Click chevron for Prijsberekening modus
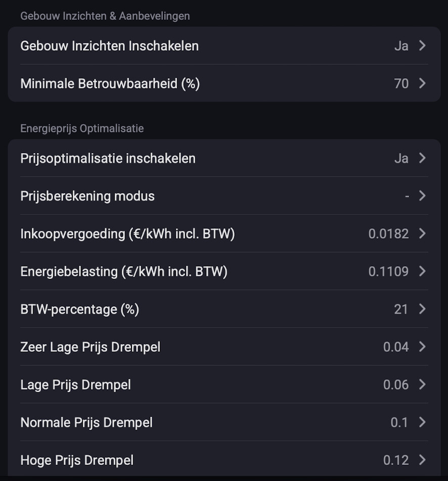 click(423, 196)
